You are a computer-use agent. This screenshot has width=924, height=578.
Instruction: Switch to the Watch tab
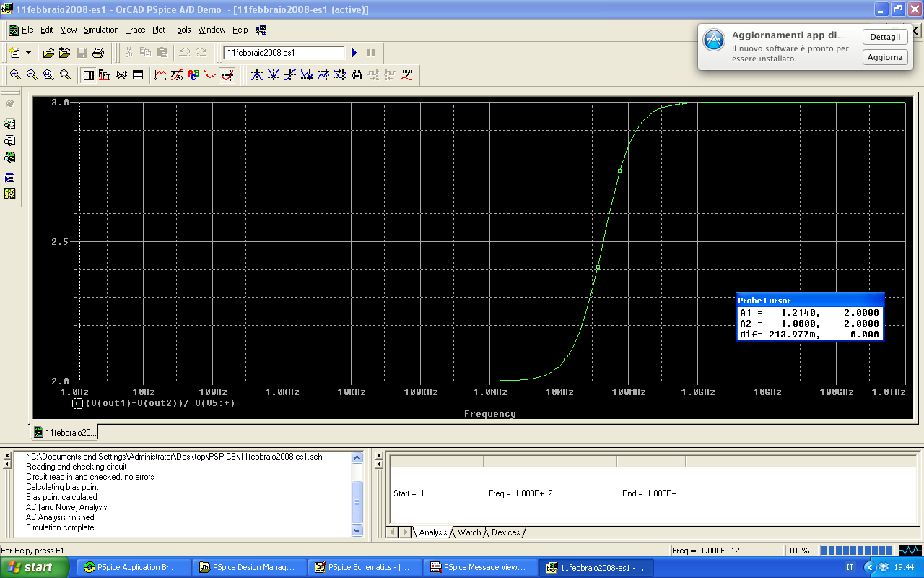(469, 532)
